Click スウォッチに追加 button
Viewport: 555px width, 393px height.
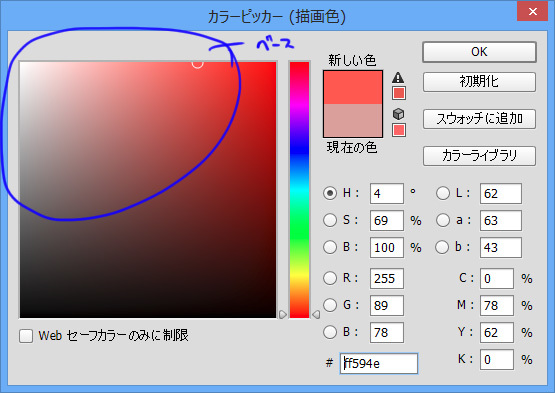(479, 119)
